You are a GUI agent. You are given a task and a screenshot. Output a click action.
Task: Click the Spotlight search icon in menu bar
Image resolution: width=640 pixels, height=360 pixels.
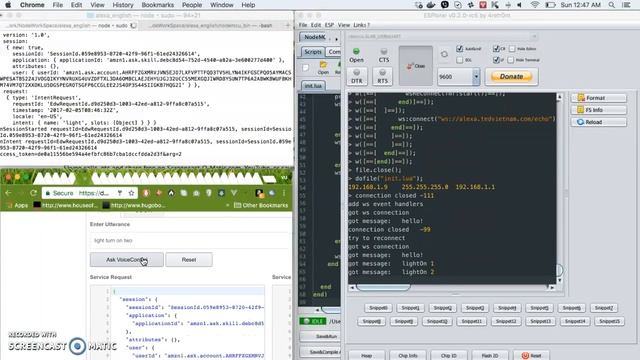click(611, 5)
